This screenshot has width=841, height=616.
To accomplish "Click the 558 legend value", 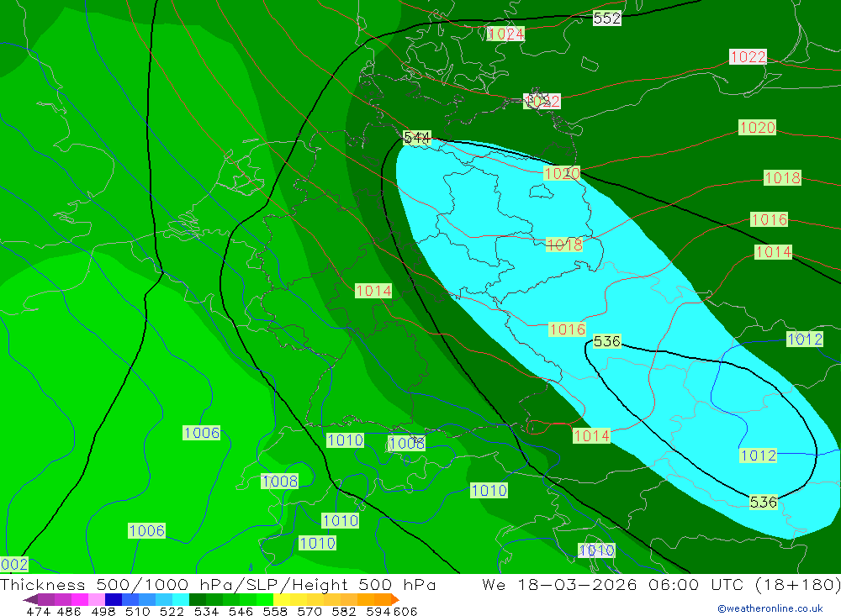I will pyautogui.click(x=275, y=611).
